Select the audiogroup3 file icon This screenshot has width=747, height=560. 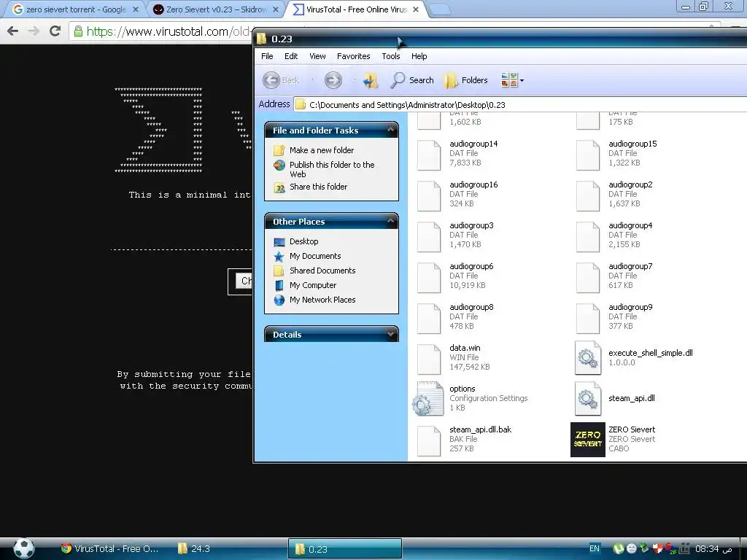(429, 237)
